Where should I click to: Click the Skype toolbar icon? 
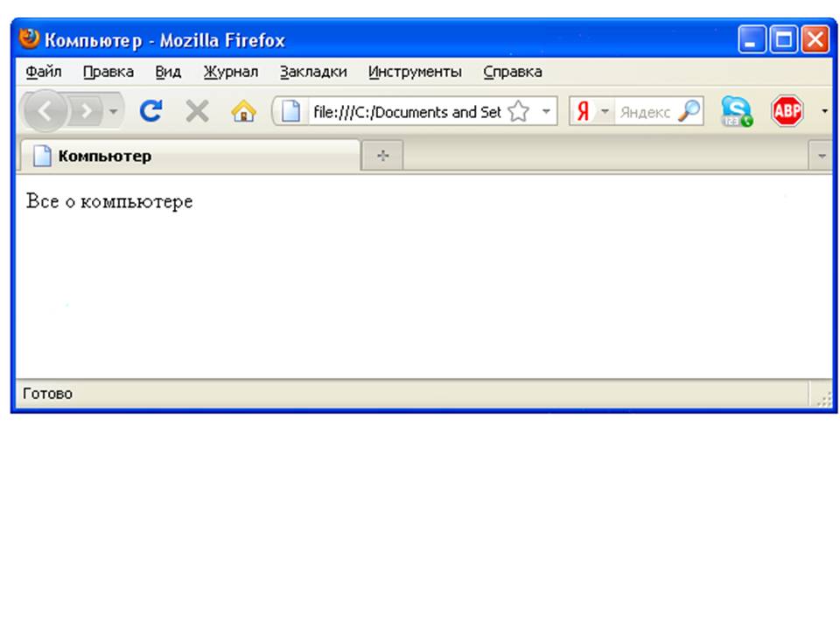pos(736,111)
